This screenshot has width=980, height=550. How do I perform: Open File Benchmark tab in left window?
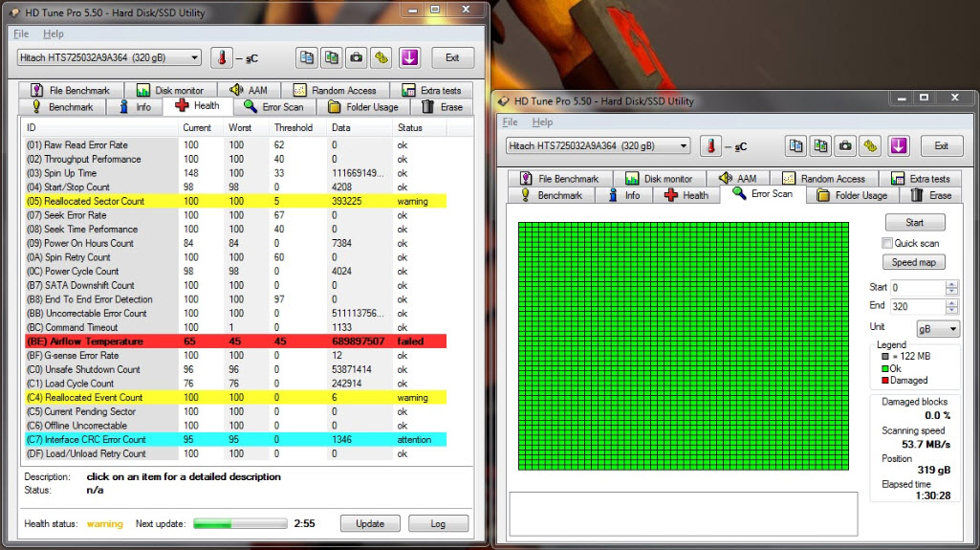[71, 90]
